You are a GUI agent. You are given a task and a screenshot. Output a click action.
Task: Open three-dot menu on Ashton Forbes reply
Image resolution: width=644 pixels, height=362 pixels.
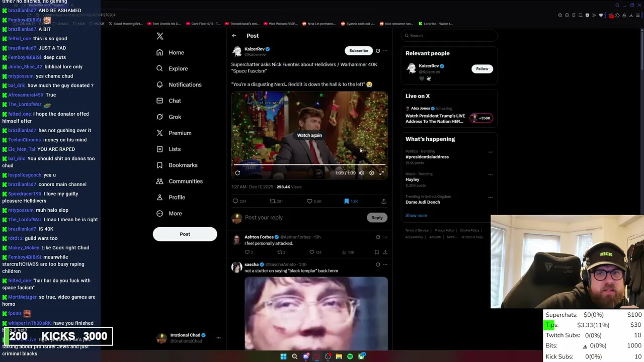385,237
